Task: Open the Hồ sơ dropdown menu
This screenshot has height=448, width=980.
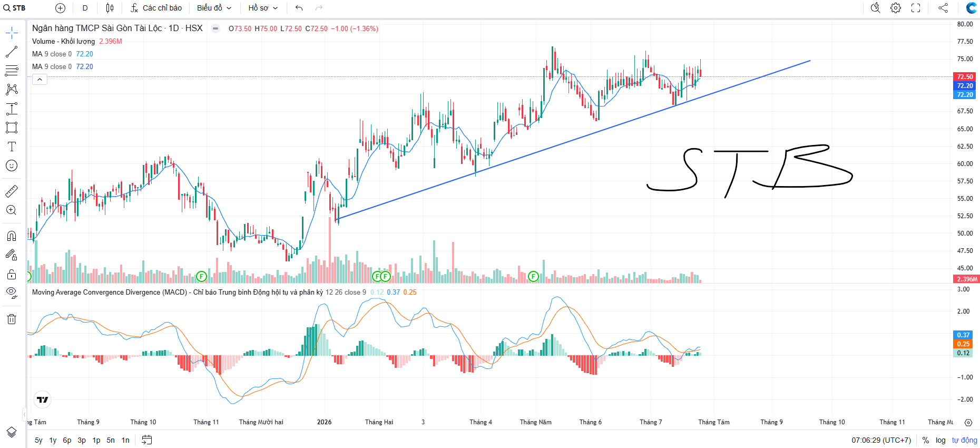Action: (x=263, y=8)
